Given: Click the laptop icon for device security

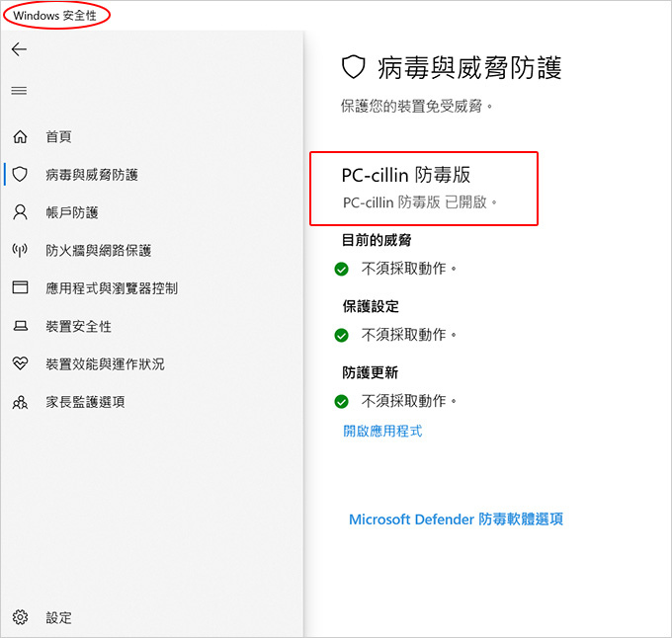Looking at the screenshot, I should pyautogui.click(x=20, y=326).
